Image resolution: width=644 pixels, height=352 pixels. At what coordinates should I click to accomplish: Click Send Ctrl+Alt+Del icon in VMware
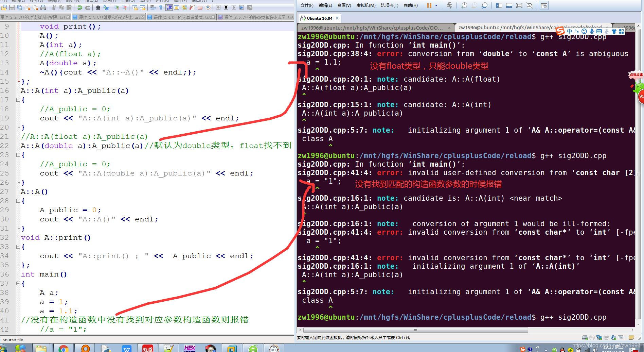pyautogui.click(x=449, y=5)
